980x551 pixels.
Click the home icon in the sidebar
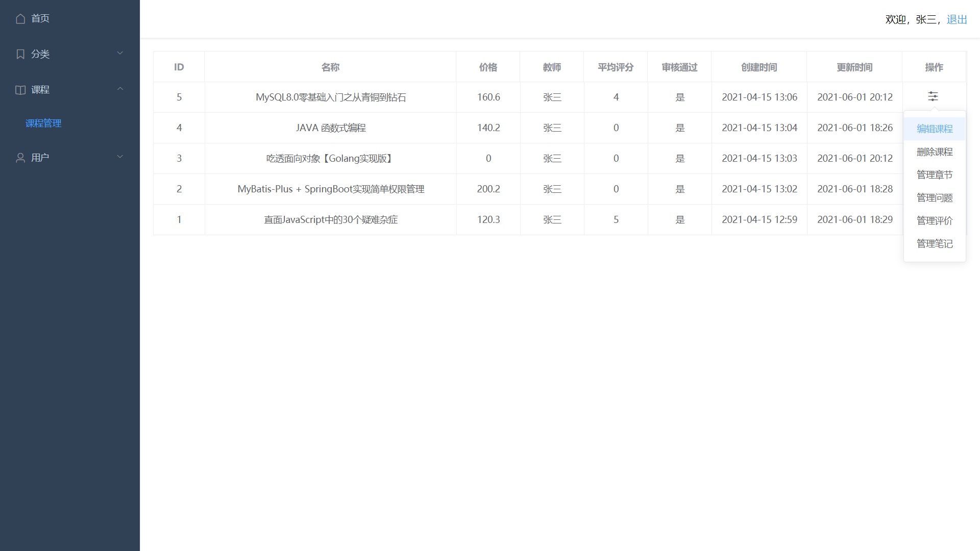[20, 19]
